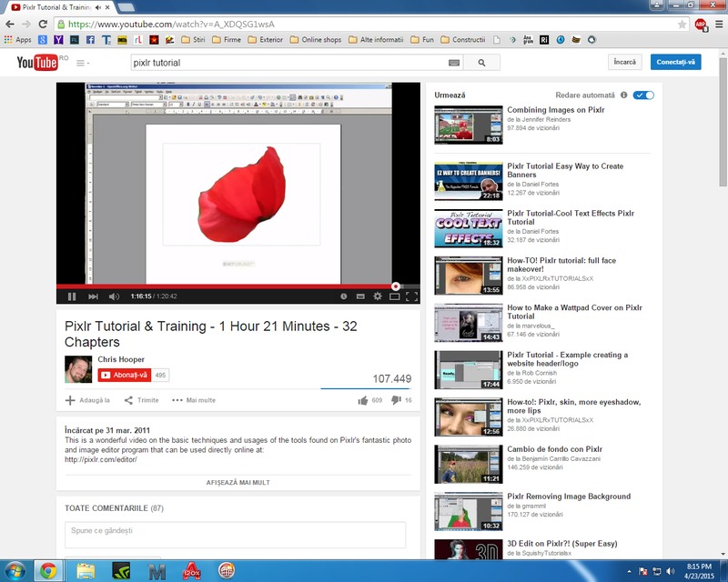This screenshot has height=582, width=728.
Task: Mute the video player volume
Action: pos(114,296)
